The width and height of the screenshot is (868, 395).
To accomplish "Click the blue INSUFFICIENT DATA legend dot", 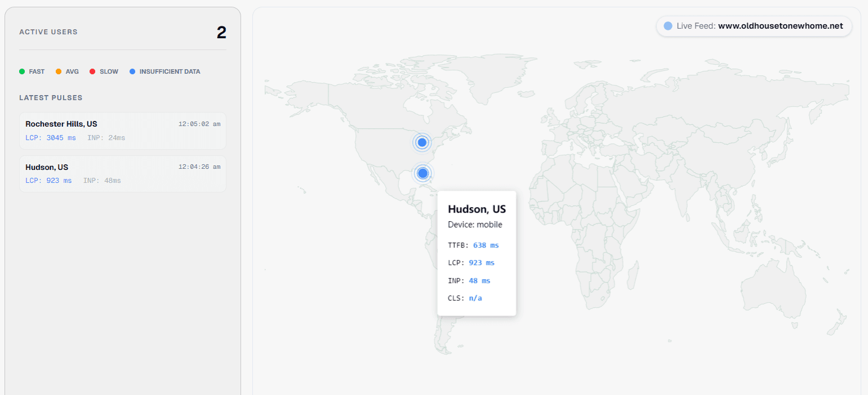I will point(132,71).
